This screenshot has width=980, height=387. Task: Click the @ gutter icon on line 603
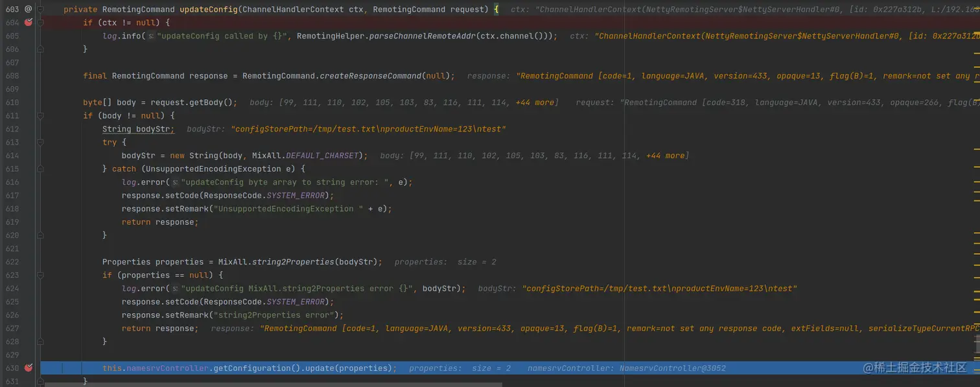[x=28, y=9]
